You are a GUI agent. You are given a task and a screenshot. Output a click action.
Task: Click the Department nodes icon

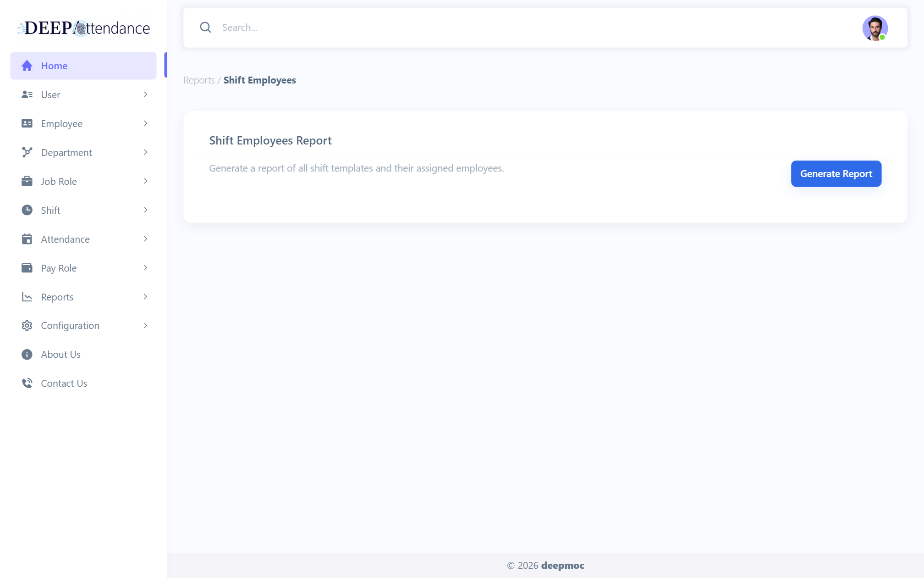click(27, 152)
